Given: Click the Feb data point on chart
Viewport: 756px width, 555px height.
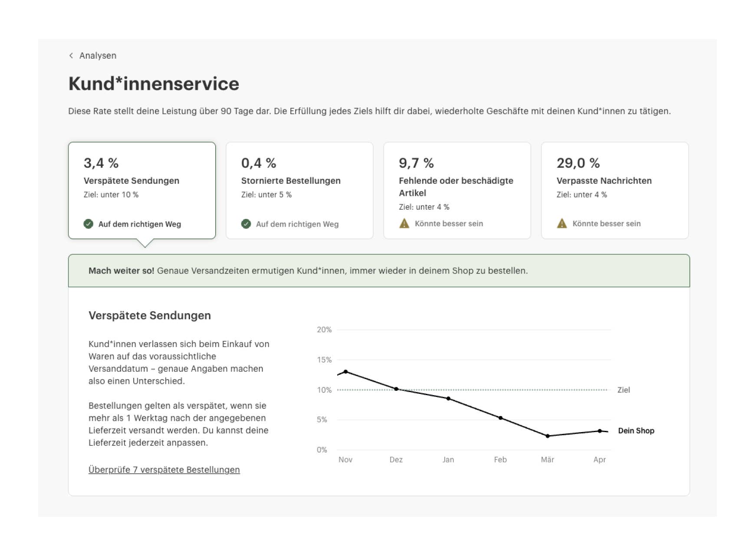Looking at the screenshot, I should tap(500, 418).
